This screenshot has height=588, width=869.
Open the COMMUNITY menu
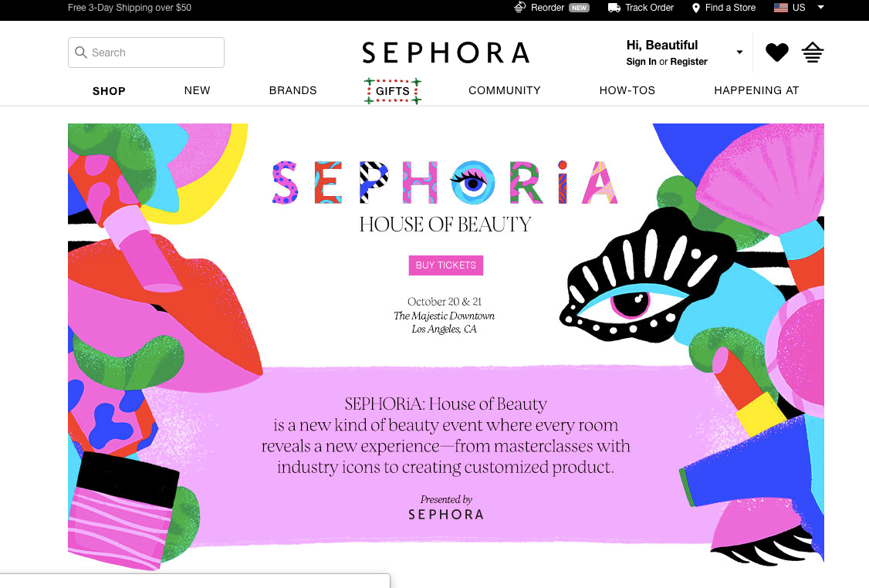click(504, 90)
